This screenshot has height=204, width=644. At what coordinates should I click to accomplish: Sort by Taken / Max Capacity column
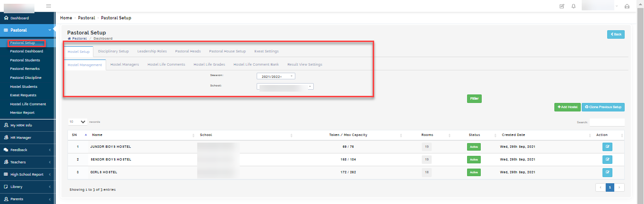[x=349, y=135]
